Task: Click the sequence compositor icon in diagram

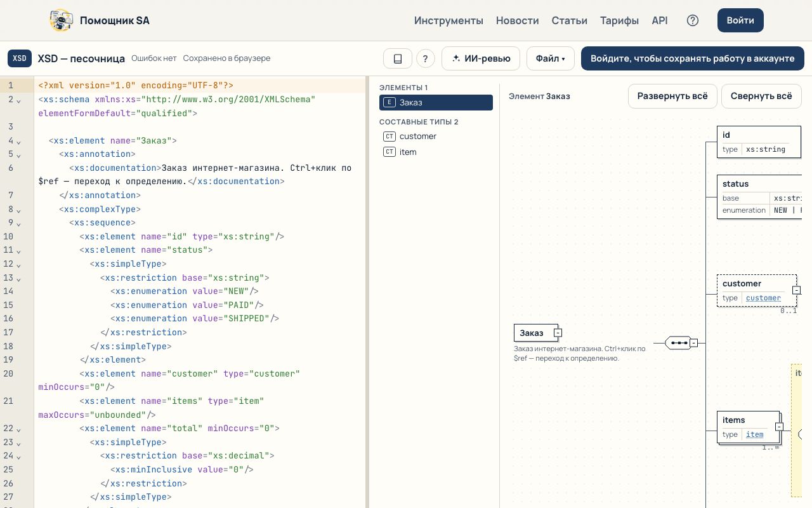Action: click(678, 343)
